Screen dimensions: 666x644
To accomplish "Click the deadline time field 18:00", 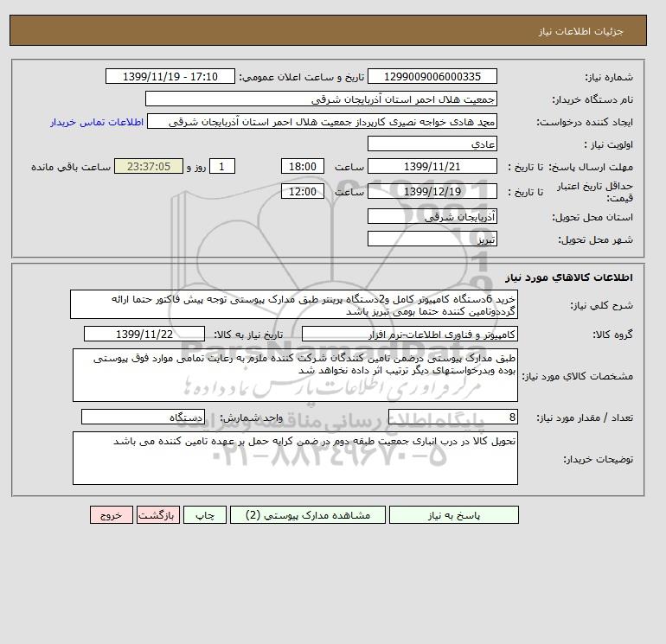I will pos(303,167).
